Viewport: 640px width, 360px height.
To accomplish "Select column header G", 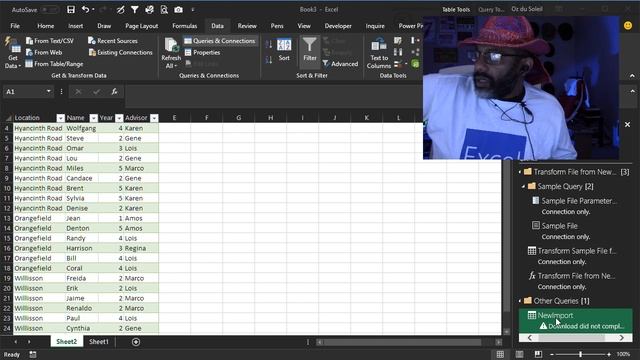I will pos(238,118).
